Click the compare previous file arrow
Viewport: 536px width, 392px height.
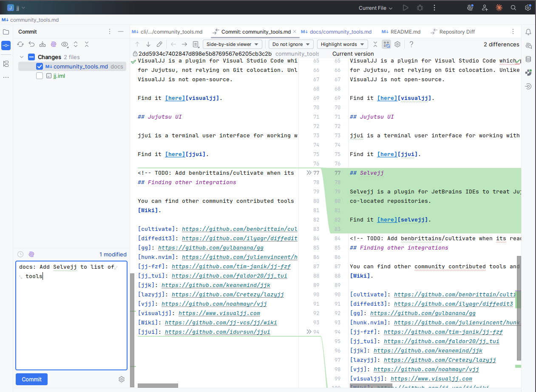173,44
